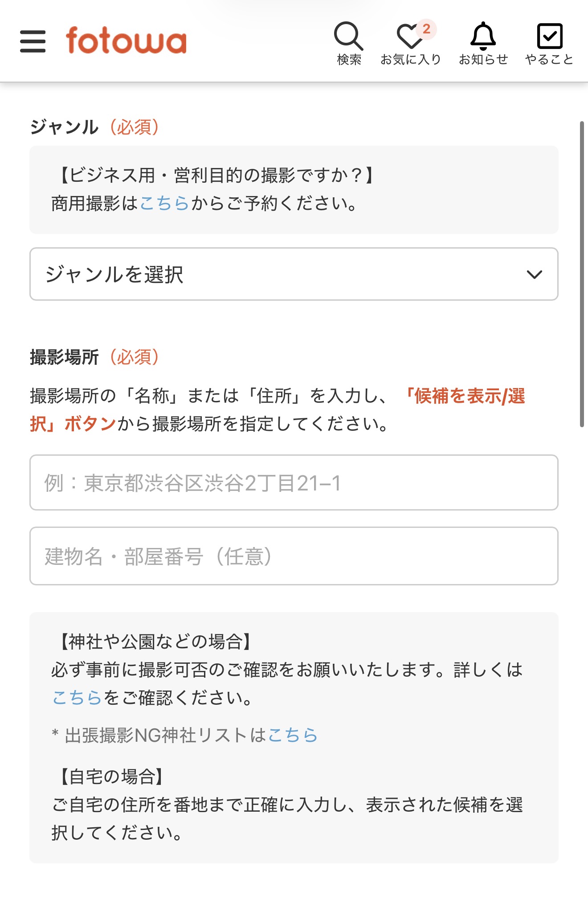Screen dimensions: 588x899
Task: Select the 撮影場所 required section heading
Action: coord(65,357)
